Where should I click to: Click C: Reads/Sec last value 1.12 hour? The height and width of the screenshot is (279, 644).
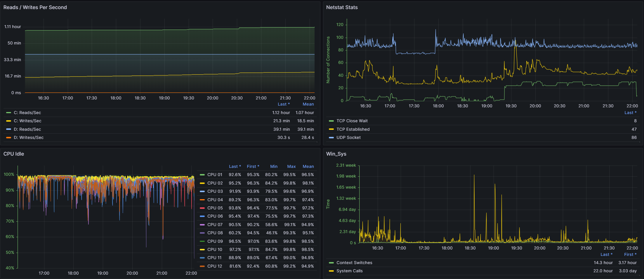tap(281, 113)
